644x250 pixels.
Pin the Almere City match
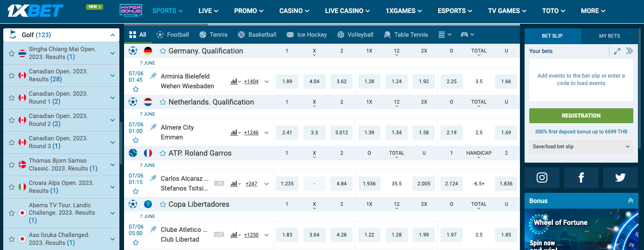coord(153,127)
